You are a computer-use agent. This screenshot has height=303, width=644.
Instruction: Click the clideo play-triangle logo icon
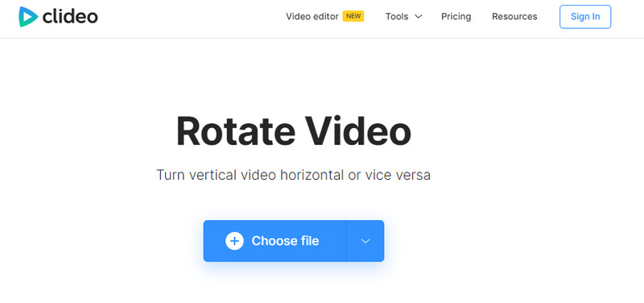pos(28,17)
